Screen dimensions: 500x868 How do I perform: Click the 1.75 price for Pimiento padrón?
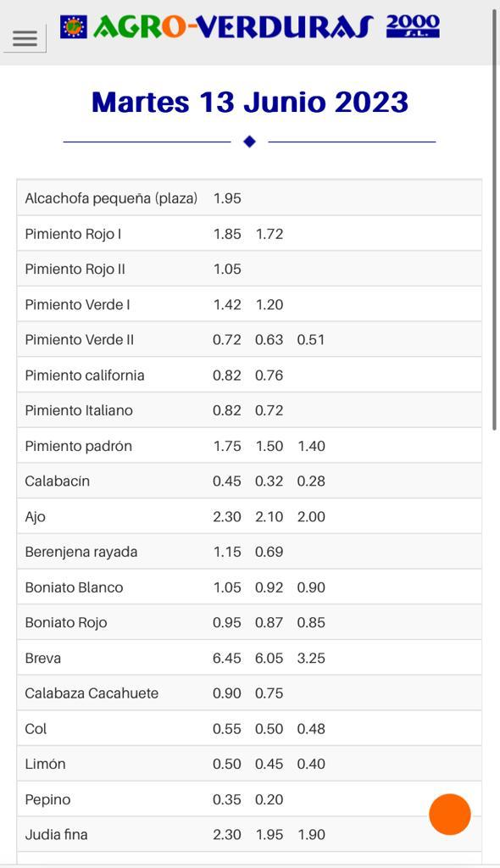click(228, 446)
